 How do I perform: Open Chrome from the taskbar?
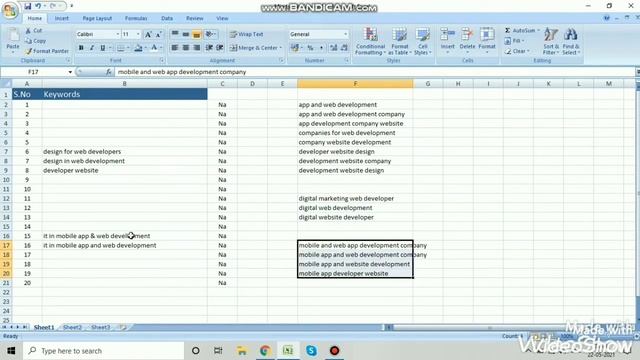point(265,351)
